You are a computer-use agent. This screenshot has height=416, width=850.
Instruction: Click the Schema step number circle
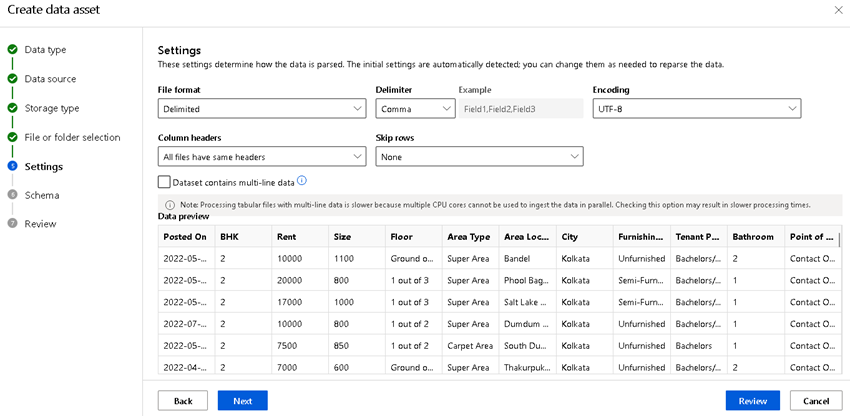[12, 195]
